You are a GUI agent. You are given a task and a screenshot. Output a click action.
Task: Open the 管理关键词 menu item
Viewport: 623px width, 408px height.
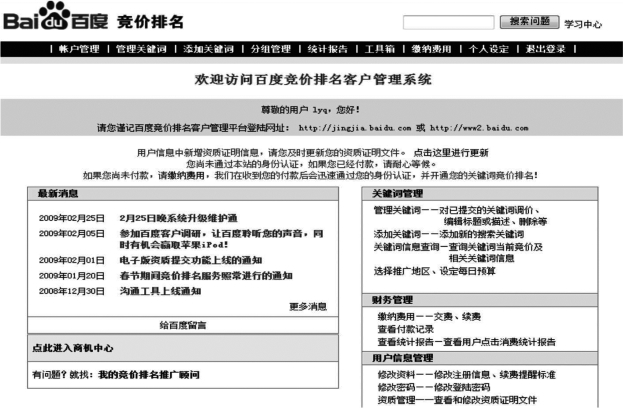pos(141,49)
